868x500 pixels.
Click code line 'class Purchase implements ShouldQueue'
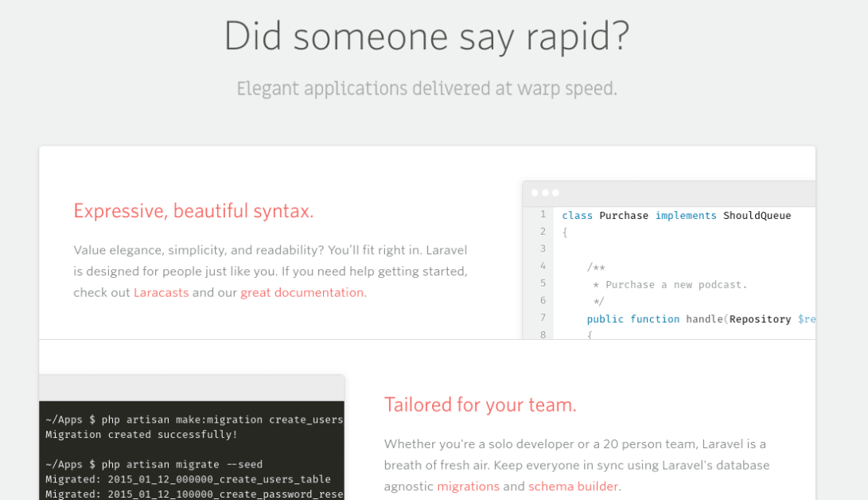click(676, 216)
